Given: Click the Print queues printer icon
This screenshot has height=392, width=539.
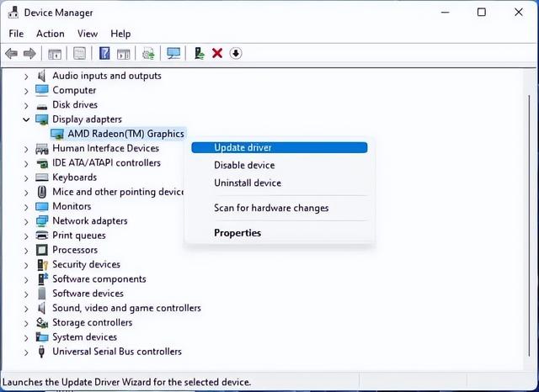Looking at the screenshot, I should point(42,236).
